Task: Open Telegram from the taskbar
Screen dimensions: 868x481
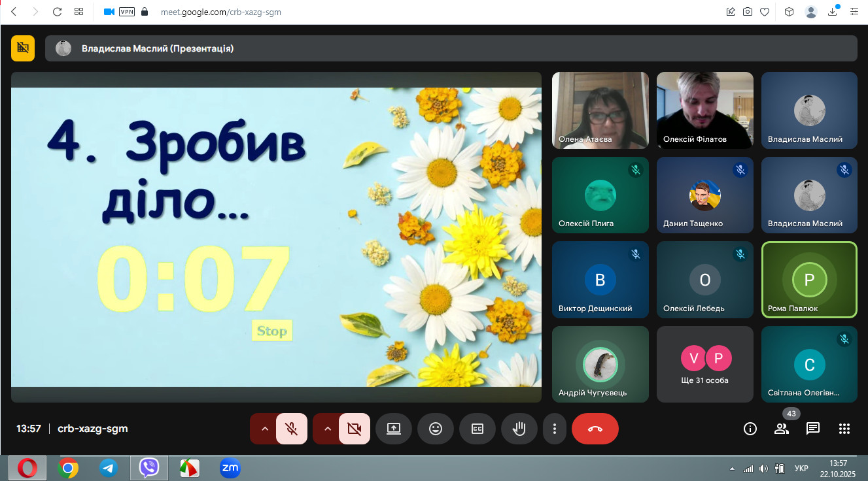Action: click(x=109, y=468)
